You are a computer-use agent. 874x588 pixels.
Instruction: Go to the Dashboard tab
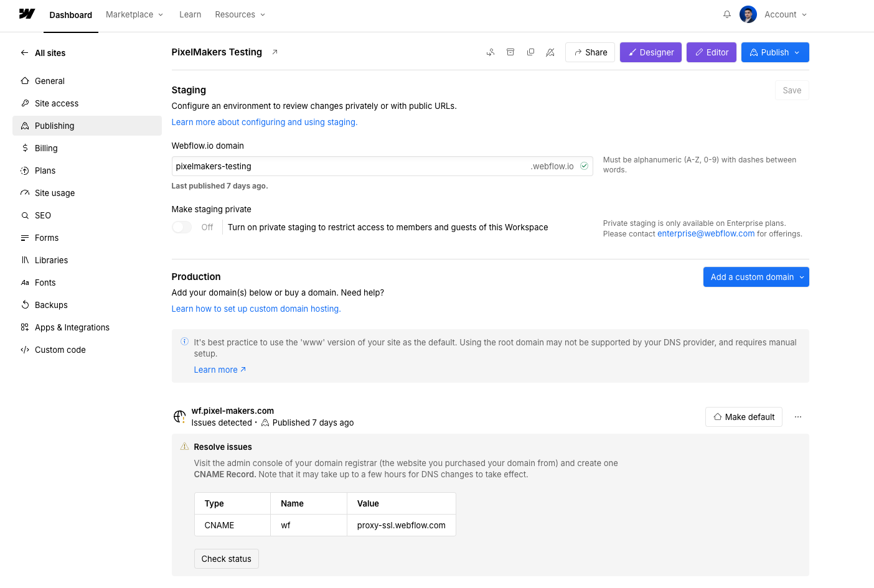tap(71, 15)
